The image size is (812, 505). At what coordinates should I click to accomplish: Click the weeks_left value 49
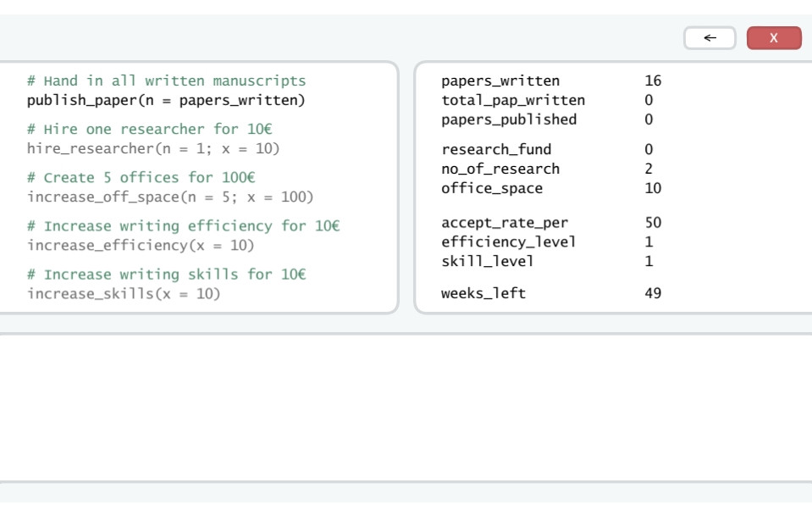tap(653, 293)
